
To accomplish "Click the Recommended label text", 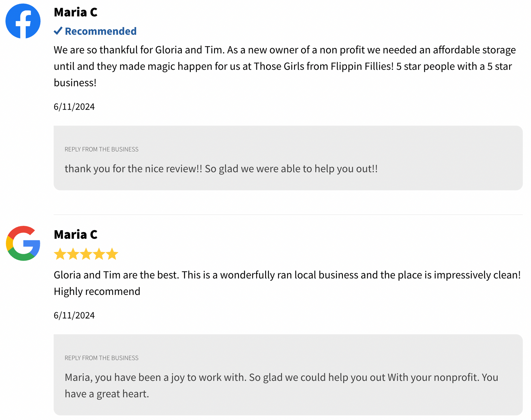I will tap(101, 31).
